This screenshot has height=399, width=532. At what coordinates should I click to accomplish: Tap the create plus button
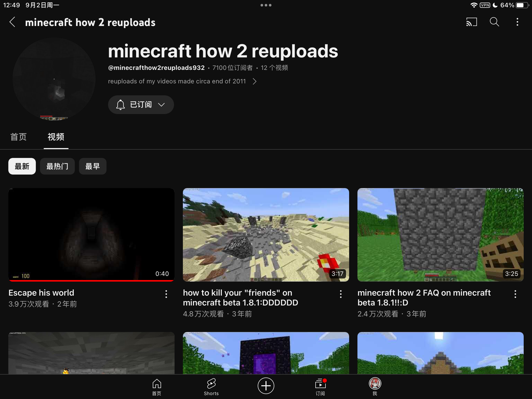(266, 386)
